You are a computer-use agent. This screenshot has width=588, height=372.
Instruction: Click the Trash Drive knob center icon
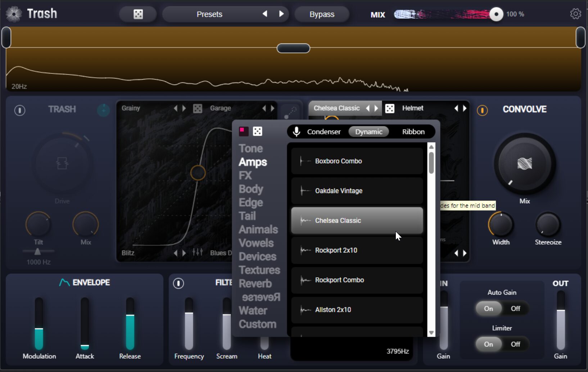pos(62,163)
